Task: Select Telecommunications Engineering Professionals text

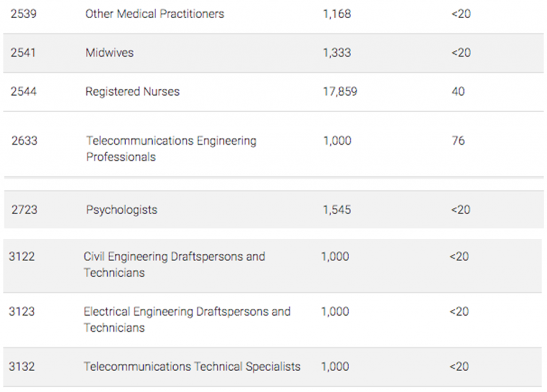Action: [x=171, y=149]
